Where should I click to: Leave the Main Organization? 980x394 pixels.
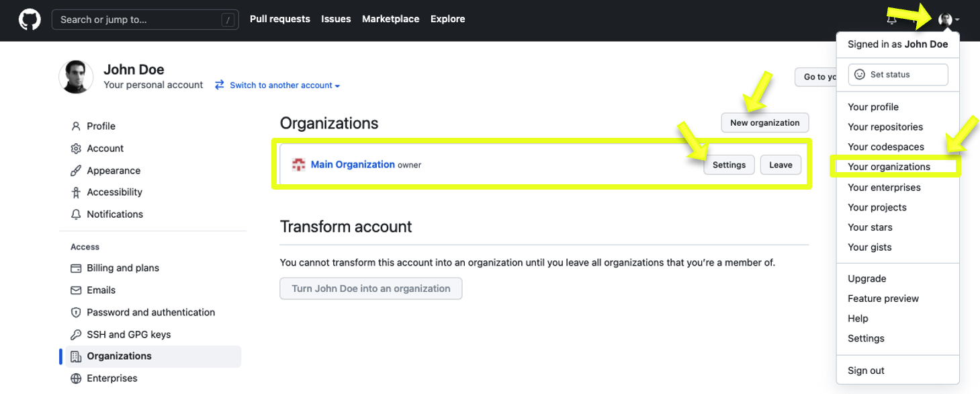(781, 165)
